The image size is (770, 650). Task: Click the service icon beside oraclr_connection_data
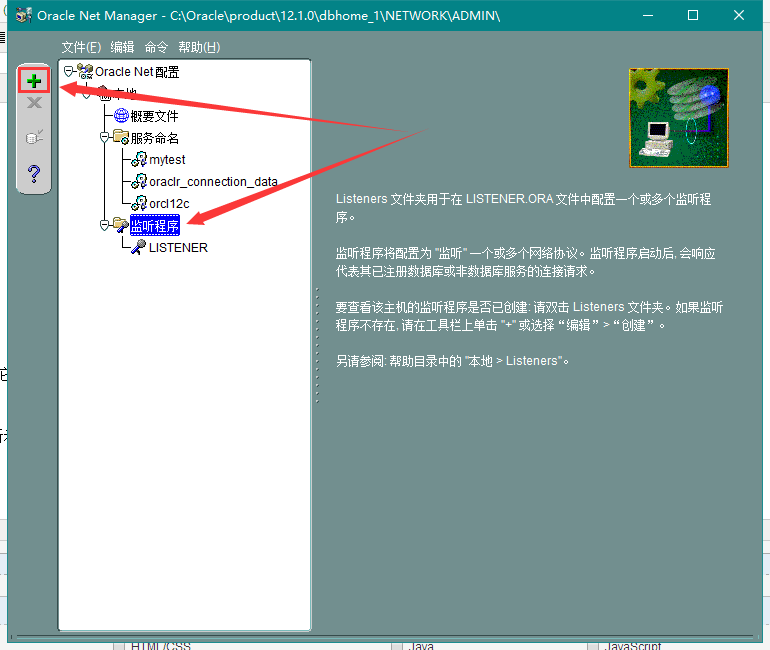pos(139,181)
